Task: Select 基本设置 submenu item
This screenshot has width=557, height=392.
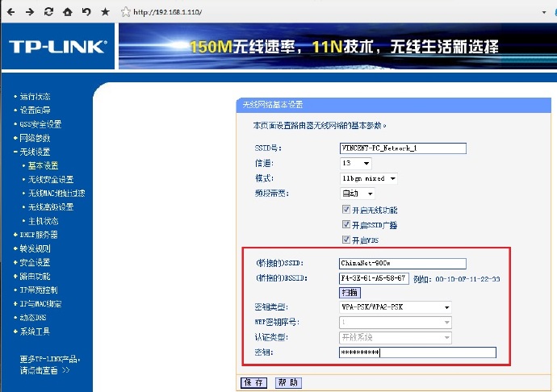Action: (x=43, y=165)
